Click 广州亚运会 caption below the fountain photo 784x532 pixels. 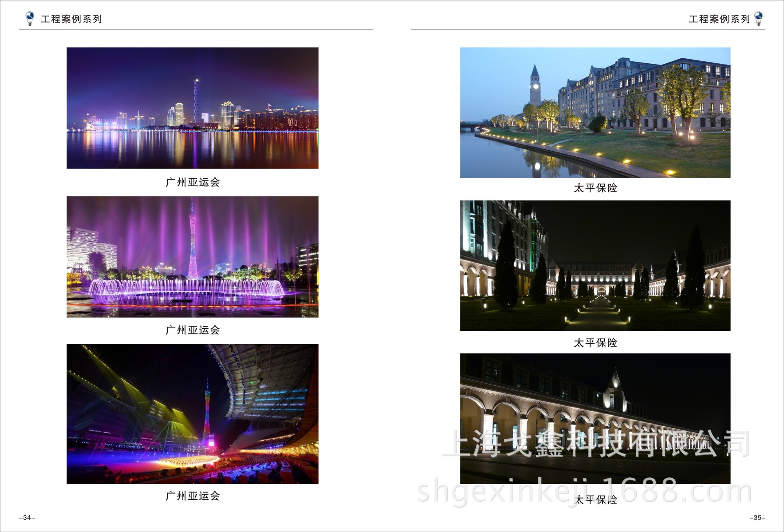[193, 330]
